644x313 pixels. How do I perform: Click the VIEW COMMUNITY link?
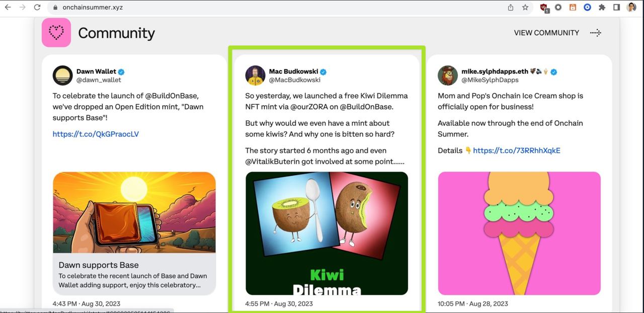point(546,33)
